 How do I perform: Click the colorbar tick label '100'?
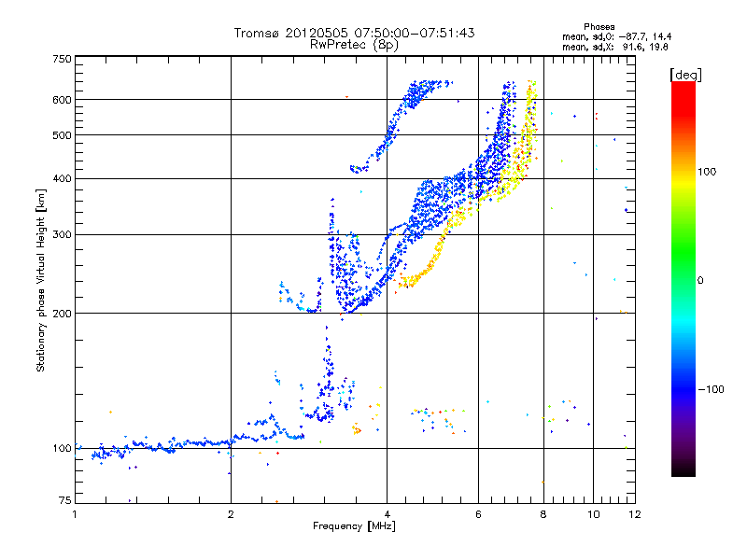(x=707, y=172)
